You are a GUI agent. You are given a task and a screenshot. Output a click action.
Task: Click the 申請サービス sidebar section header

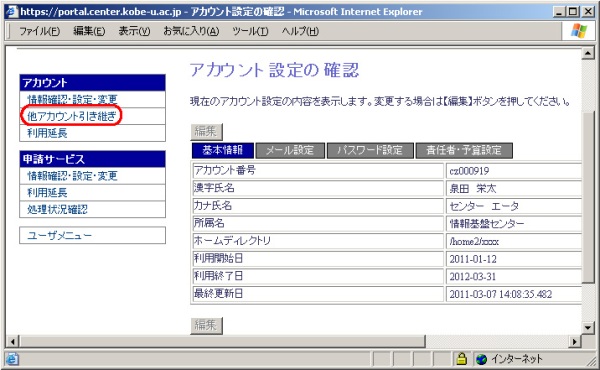[x=93, y=159]
